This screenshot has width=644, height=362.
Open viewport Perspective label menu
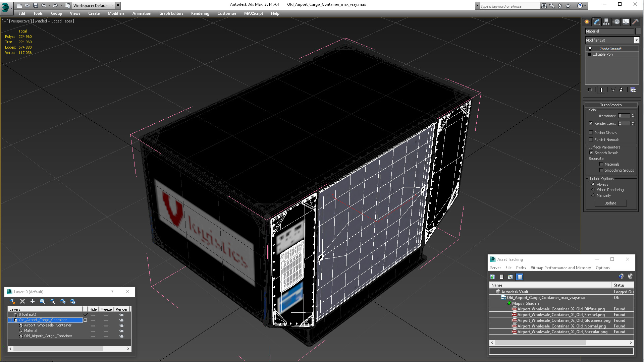click(20, 21)
